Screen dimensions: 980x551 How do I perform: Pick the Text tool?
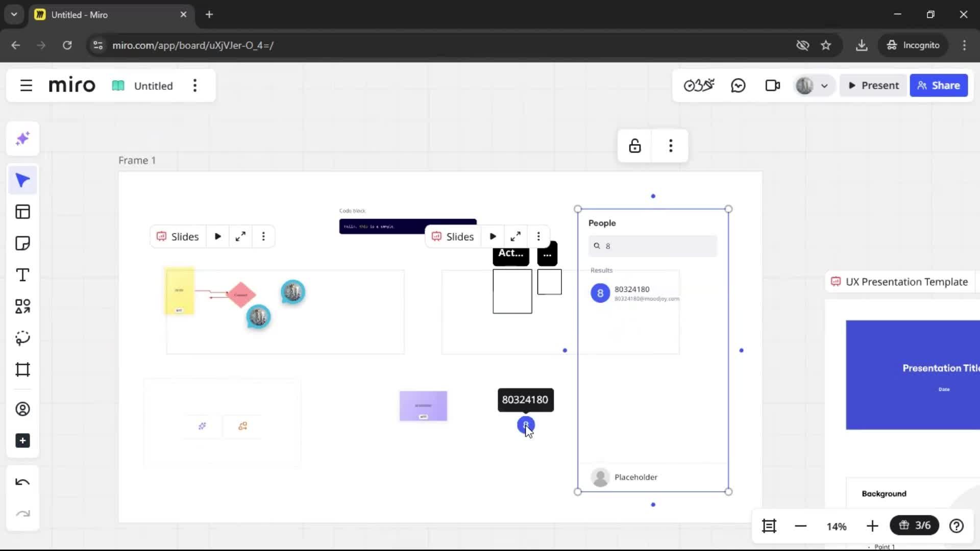click(22, 275)
